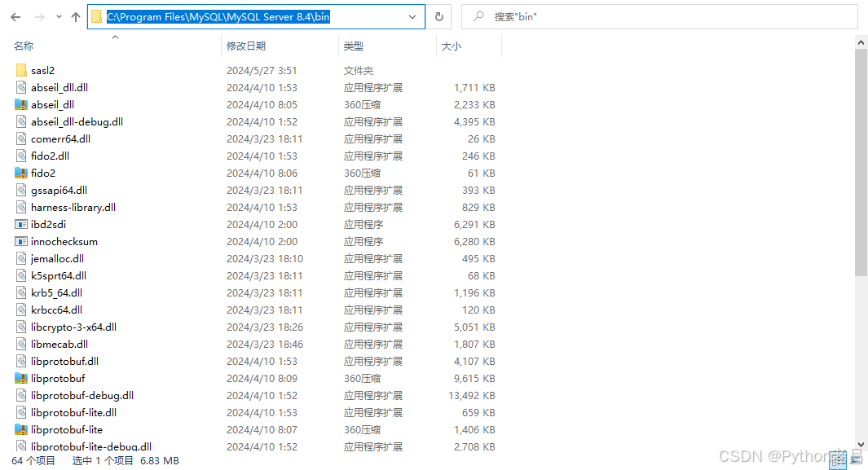The height and width of the screenshot is (470, 868).
Task: Click the file name gssapi64.dll
Action: click(x=59, y=191)
